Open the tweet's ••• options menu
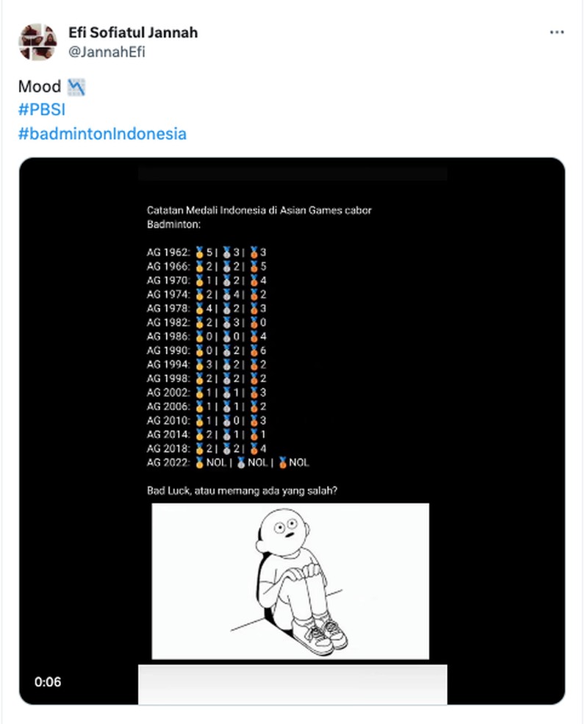Screen dimensions: 588x724 click(556, 32)
